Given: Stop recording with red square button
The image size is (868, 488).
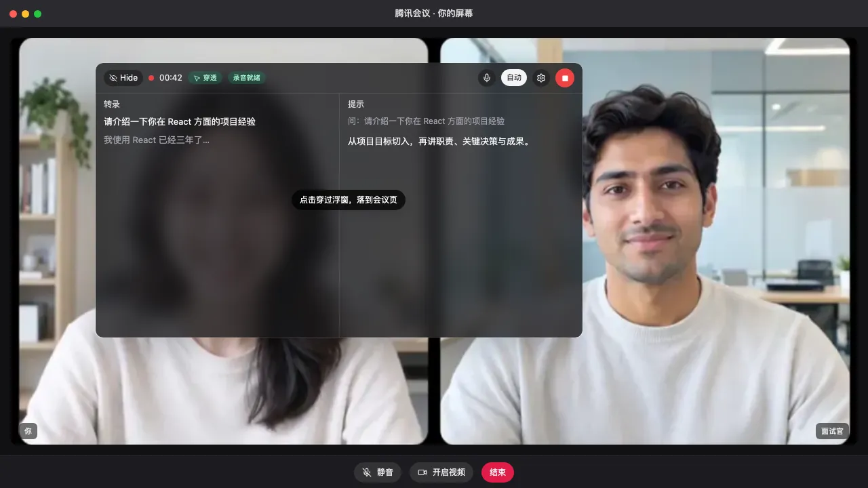Looking at the screenshot, I should pyautogui.click(x=565, y=78).
